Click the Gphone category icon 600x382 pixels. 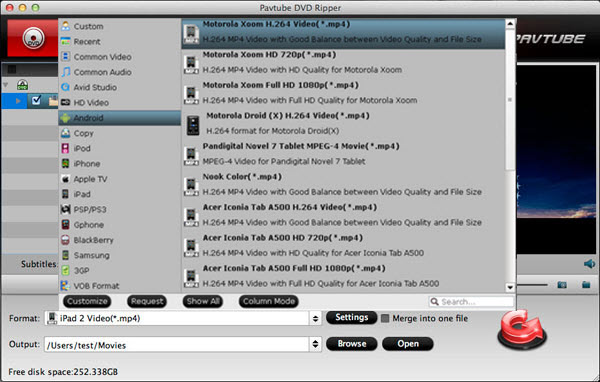point(66,225)
